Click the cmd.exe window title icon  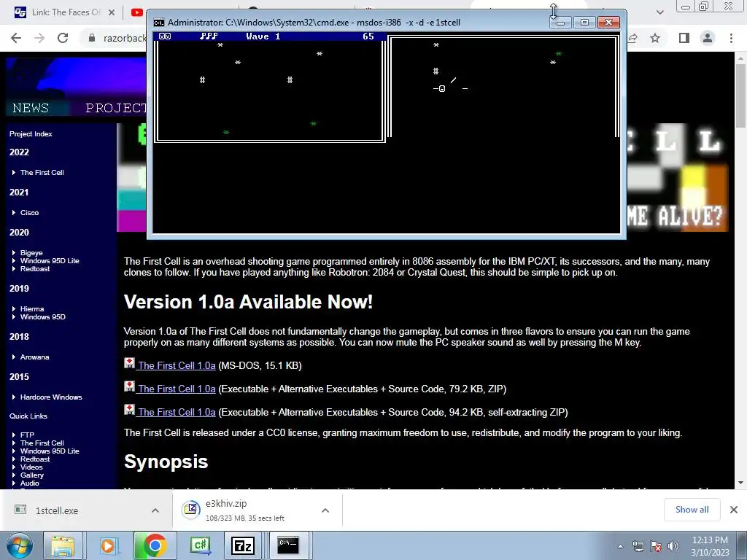point(159,23)
